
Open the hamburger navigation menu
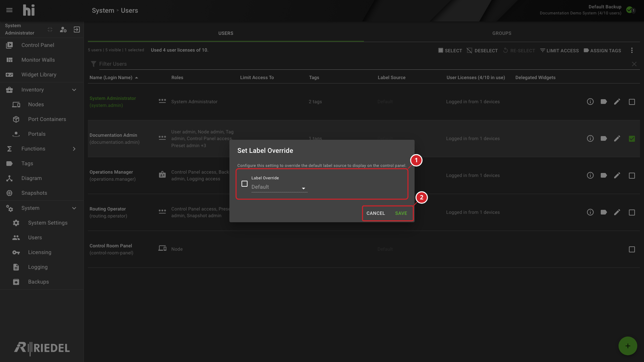coord(9,10)
